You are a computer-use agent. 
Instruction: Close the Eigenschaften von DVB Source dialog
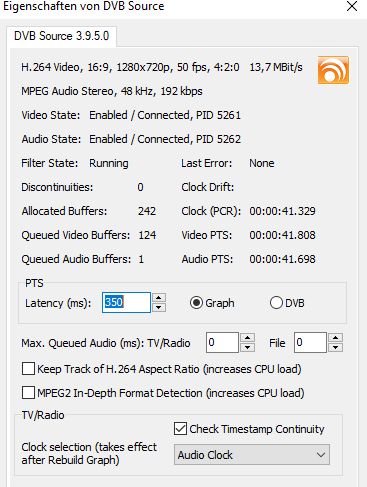tap(352, 6)
